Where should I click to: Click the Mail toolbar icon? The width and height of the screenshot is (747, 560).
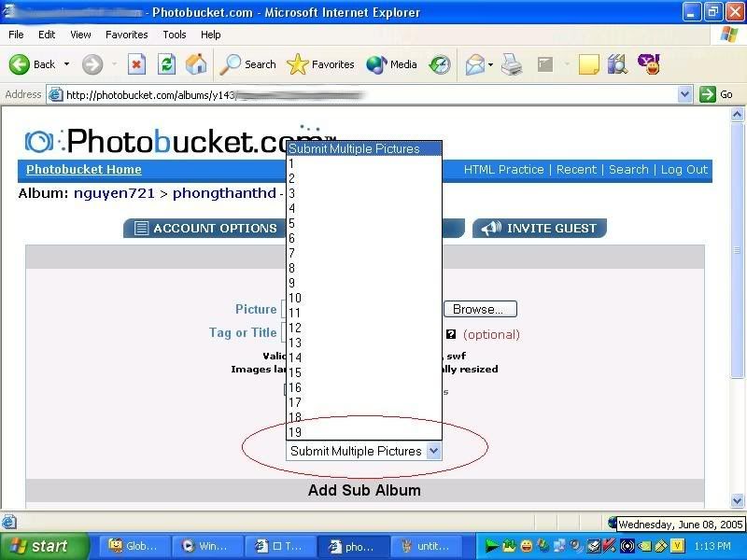tap(475, 64)
